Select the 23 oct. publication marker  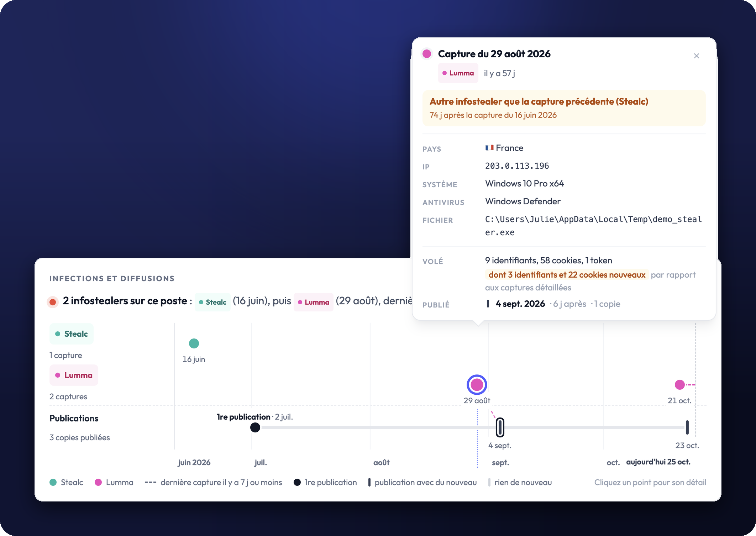[x=687, y=427]
